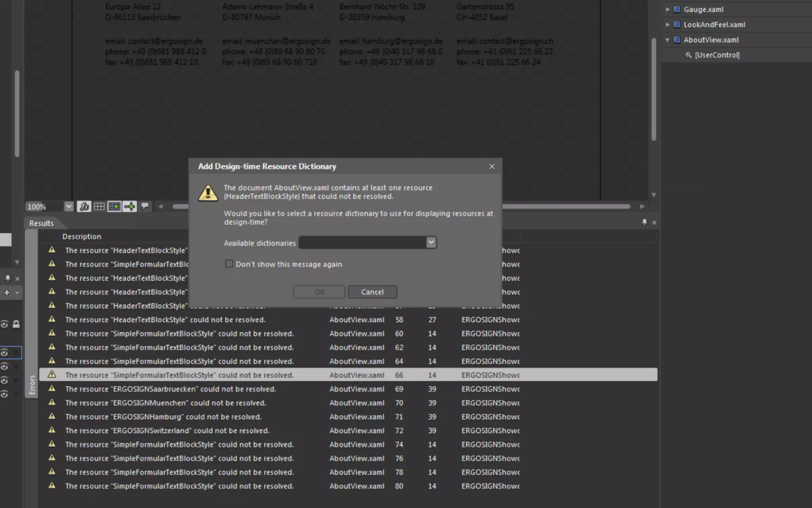Show the snap grid icon
Viewport: 812px width, 508px height.
pyautogui.click(x=99, y=206)
